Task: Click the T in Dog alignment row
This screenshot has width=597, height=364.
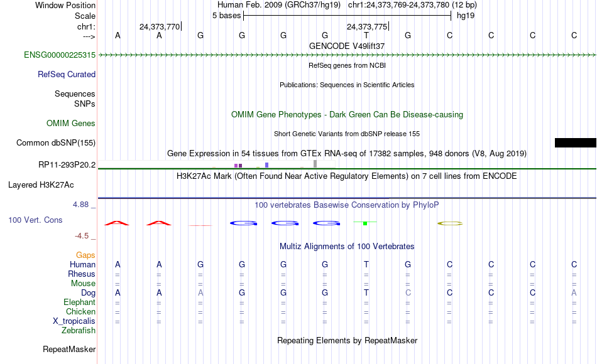Action: (x=366, y=292)
